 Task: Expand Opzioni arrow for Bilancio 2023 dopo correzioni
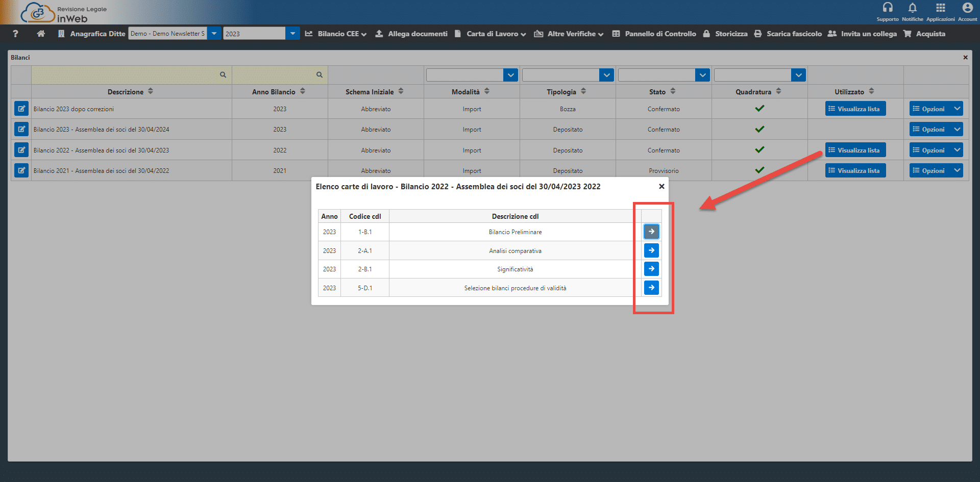pyautogui.click(x=957, y=109)
